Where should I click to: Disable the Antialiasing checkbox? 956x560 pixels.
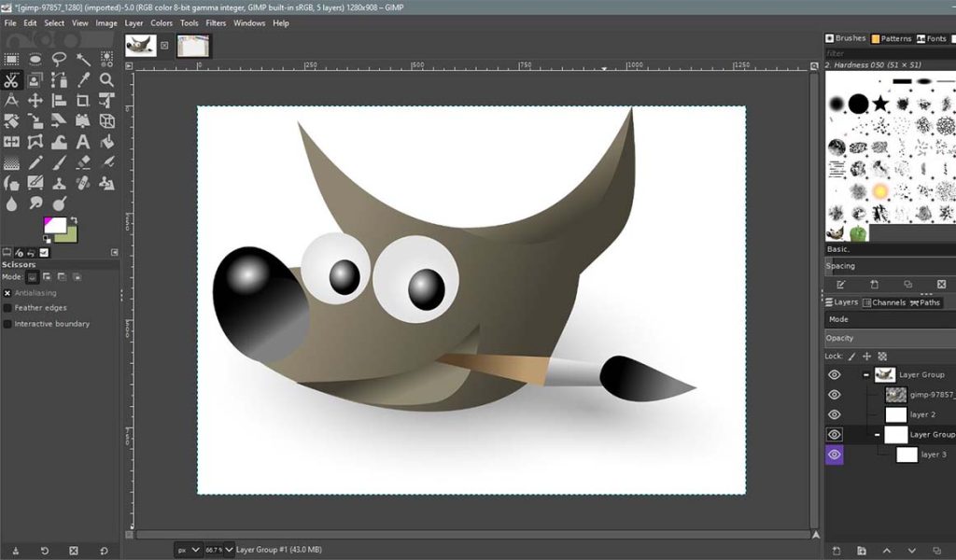coord(7,293)
